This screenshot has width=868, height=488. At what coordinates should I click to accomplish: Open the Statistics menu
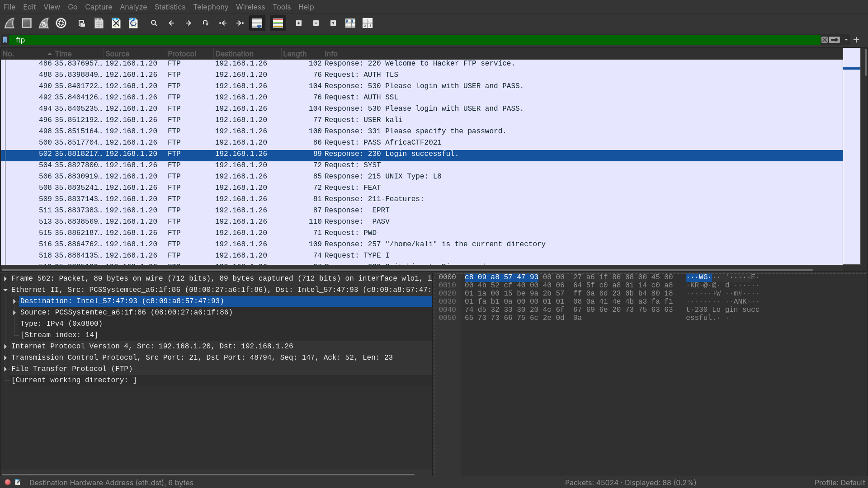170,7
